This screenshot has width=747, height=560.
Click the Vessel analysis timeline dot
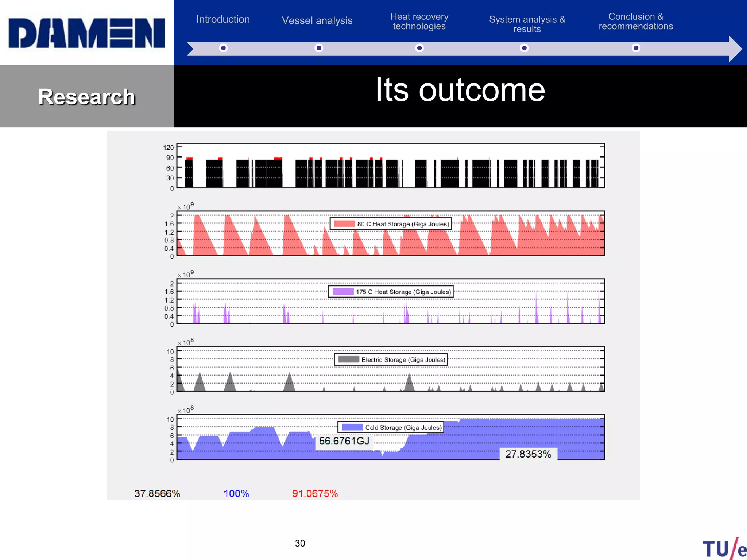(x=319, y=48)
